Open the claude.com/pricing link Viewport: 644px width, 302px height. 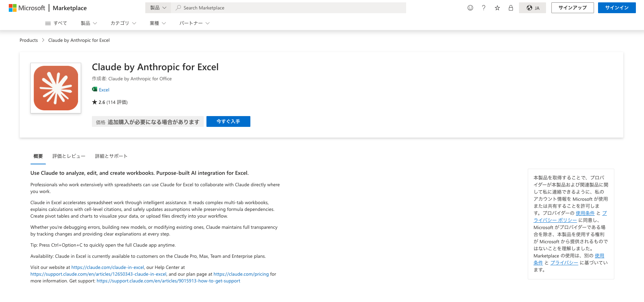pos(241,274)
